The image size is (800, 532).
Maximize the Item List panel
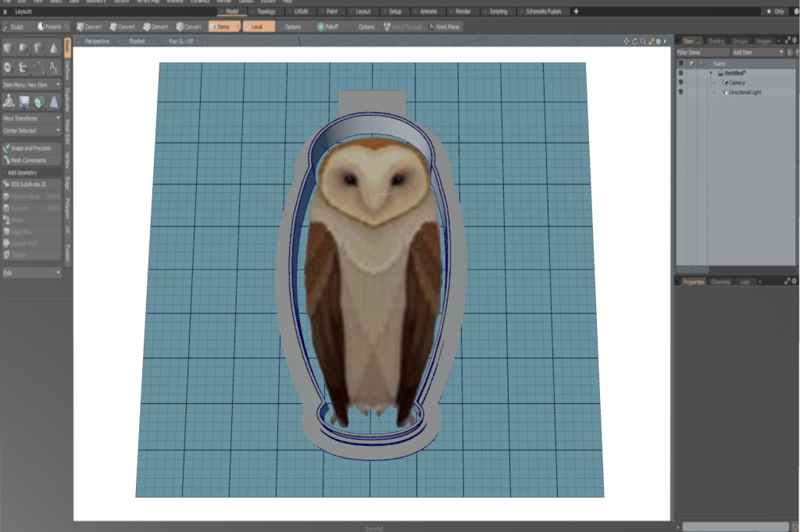[787, 41]
